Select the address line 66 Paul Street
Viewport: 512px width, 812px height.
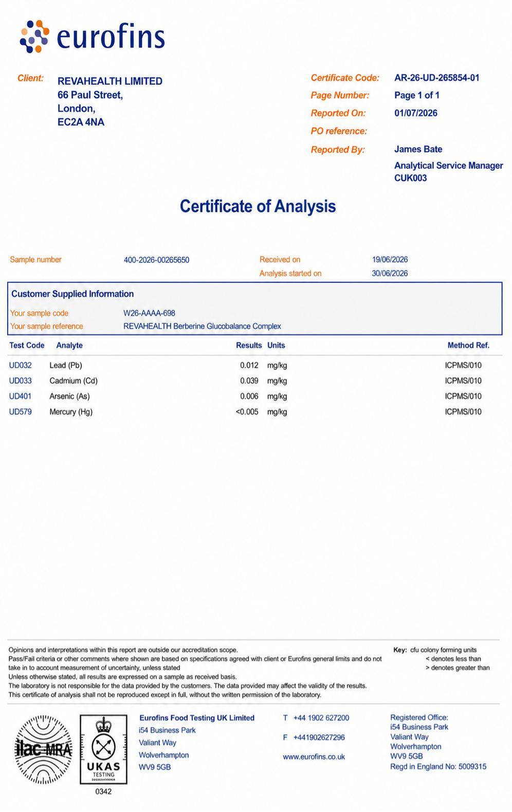(x=90, y=95)
